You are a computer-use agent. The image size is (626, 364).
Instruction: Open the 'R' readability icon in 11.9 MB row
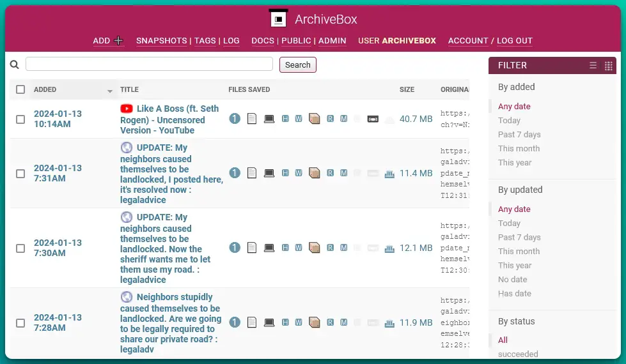pos(330,322)
